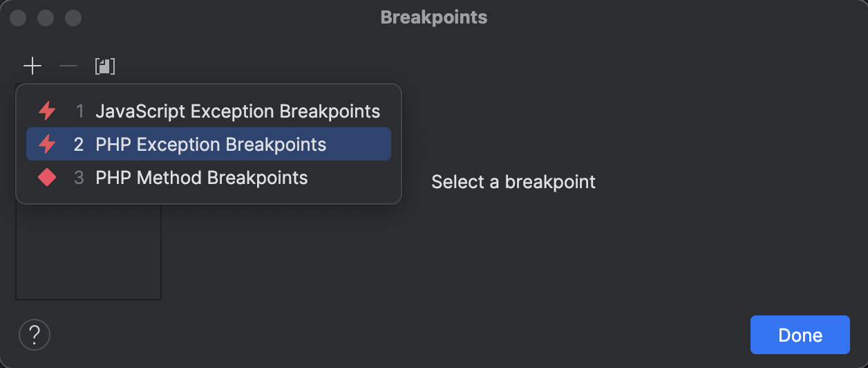The image size is (868, 368).
Task: Click the PHP Method red diamond icon
Action: (47, 178)
